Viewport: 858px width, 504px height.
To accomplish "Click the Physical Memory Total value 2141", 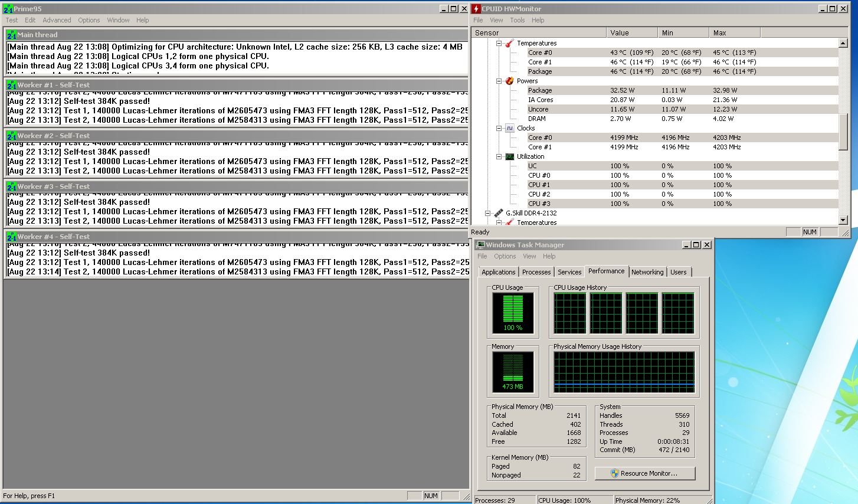I will tap(574, 415).
